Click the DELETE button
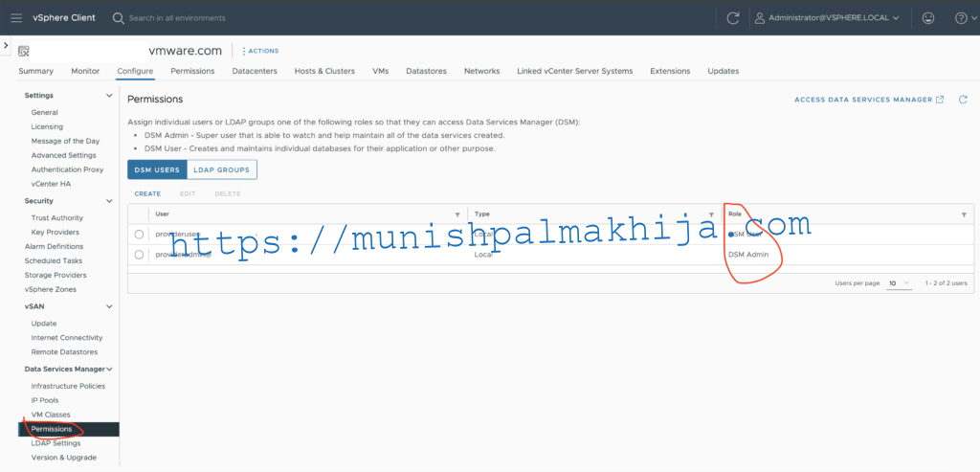The height and width of the screenshot is (472, 980). pyautogui.click(x=228, y=193)
